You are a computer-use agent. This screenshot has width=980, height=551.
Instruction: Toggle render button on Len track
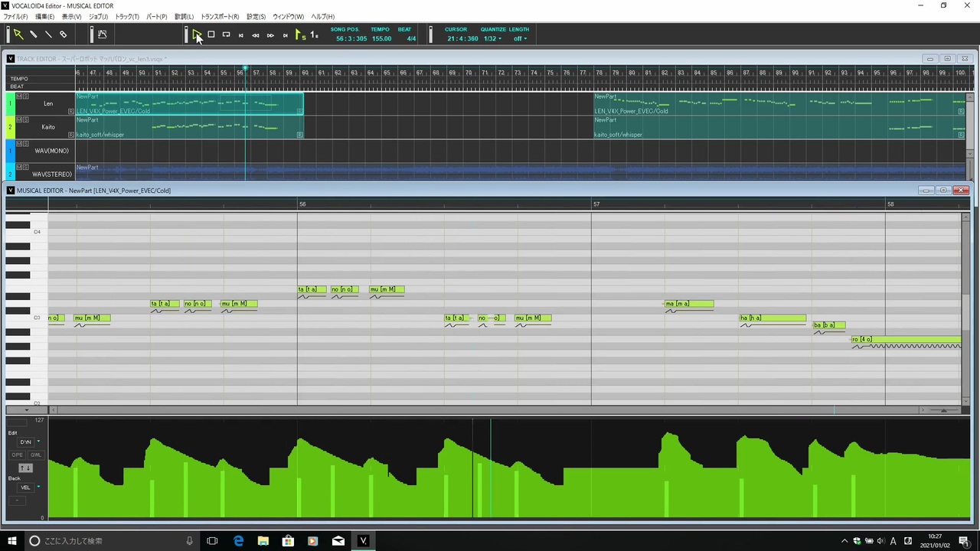click(x=71, y=111)
